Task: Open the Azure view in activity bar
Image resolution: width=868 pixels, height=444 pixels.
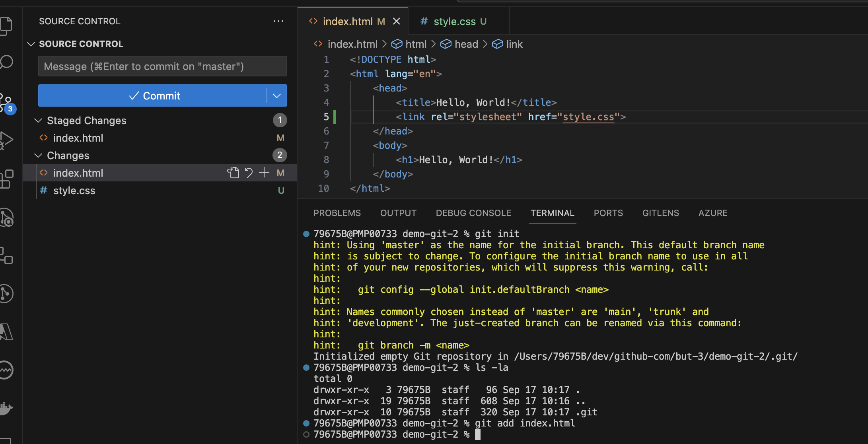Action: [x=6, y=332]
